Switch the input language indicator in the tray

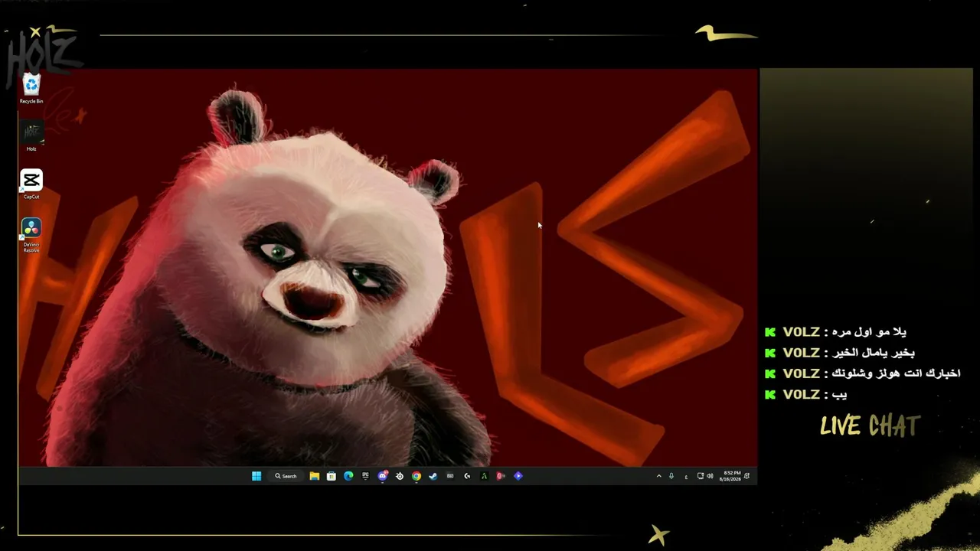click(x=686, y=476)
